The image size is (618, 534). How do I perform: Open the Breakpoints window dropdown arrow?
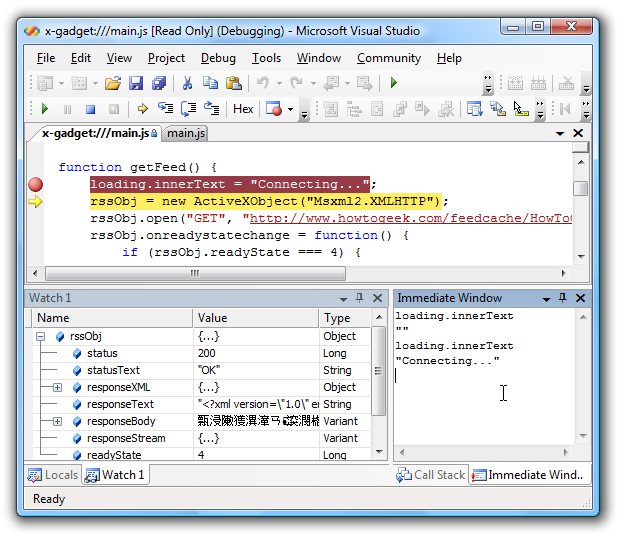point(290,109)
